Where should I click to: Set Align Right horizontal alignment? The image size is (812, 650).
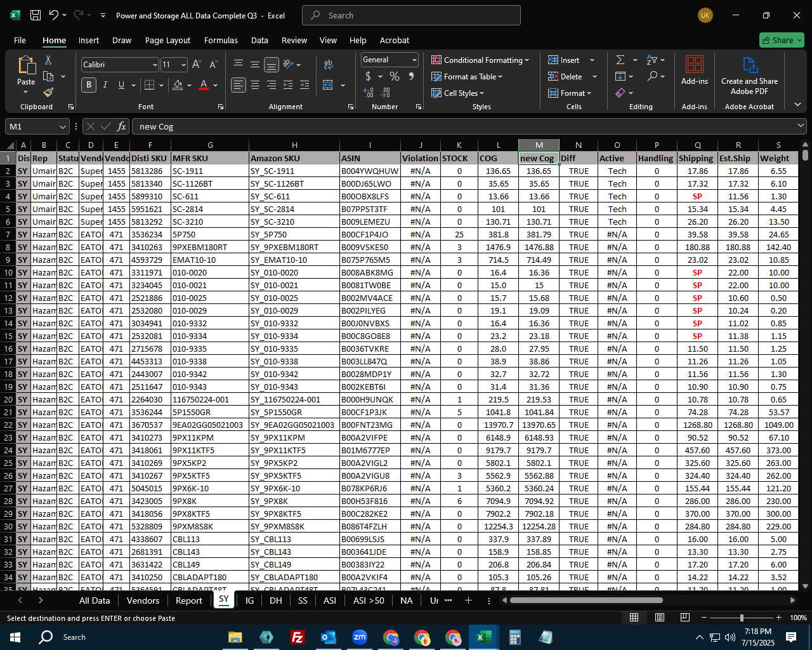pos(272,85)
